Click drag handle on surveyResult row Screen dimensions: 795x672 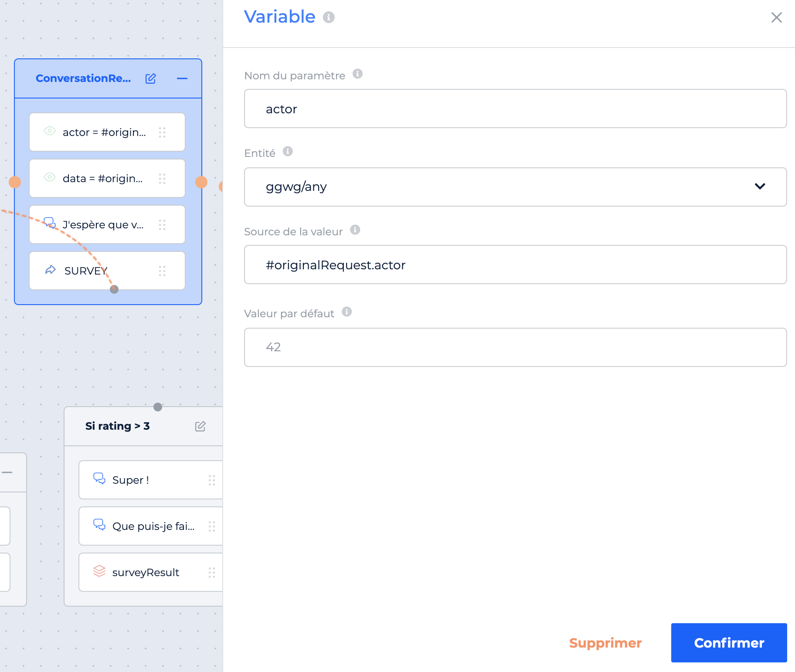(212, 573)
